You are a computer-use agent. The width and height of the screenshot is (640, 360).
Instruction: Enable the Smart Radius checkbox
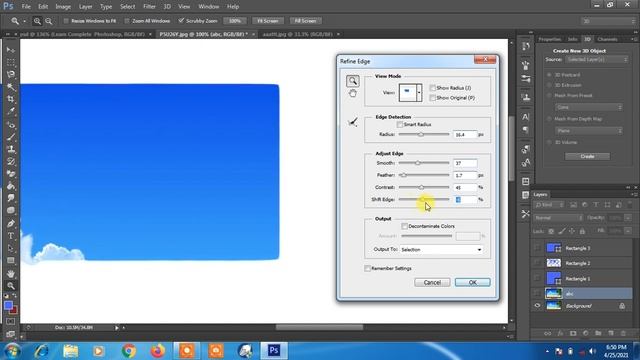400,124
